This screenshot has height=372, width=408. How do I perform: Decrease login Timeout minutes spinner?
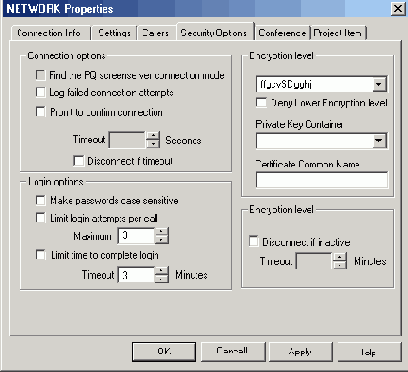[x=162, y=278]
